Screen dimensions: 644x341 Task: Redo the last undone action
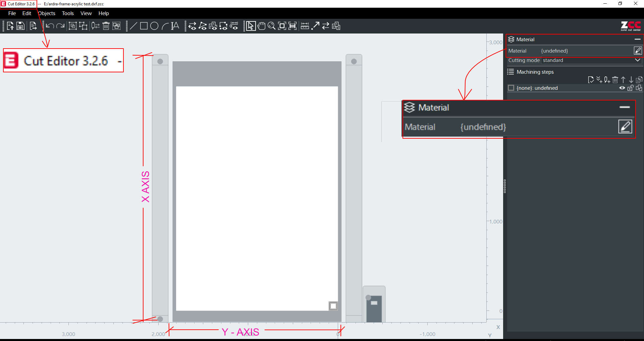coord(60,26)
